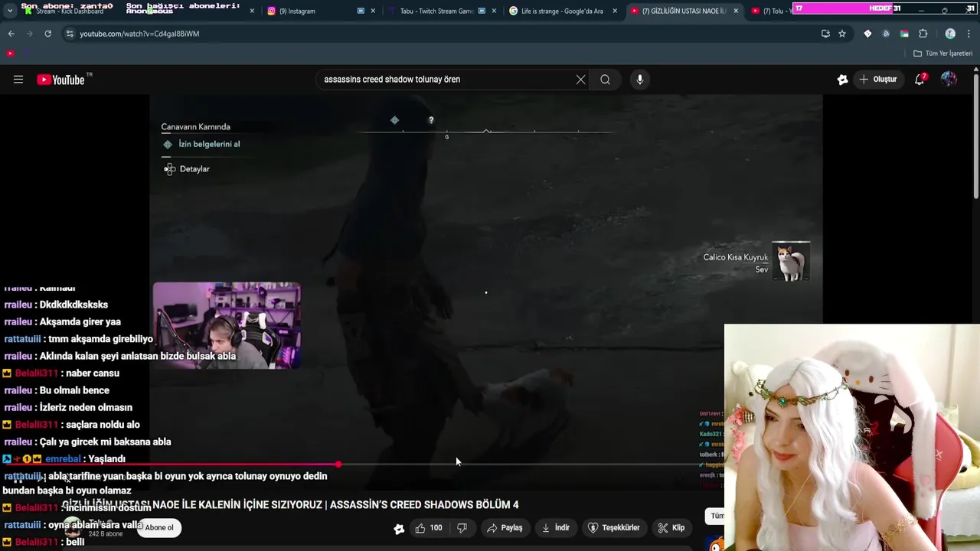Open the YouTube hamburger guide menu
This screenshot has height=551, width=980.
pyautogui.click(x=18, y=80)
